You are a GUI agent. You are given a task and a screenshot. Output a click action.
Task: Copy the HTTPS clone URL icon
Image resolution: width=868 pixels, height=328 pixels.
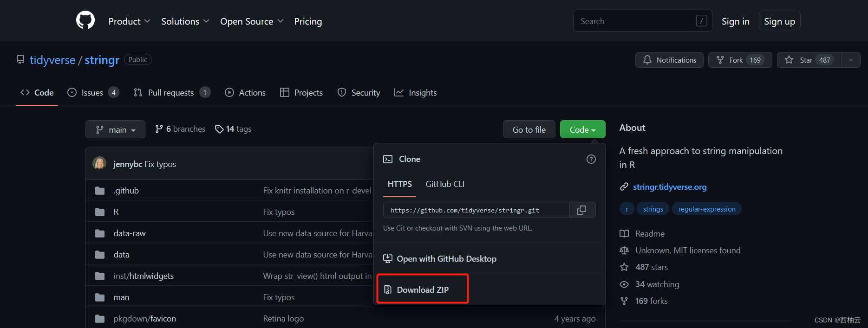581,210
